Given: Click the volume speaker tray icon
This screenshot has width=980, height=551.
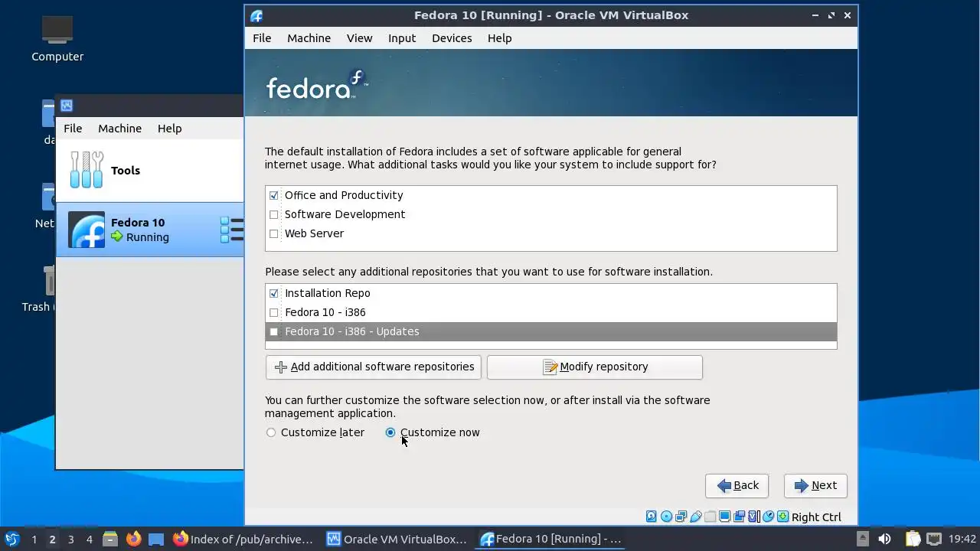Looking at the screenshot, I should (884, 539).
